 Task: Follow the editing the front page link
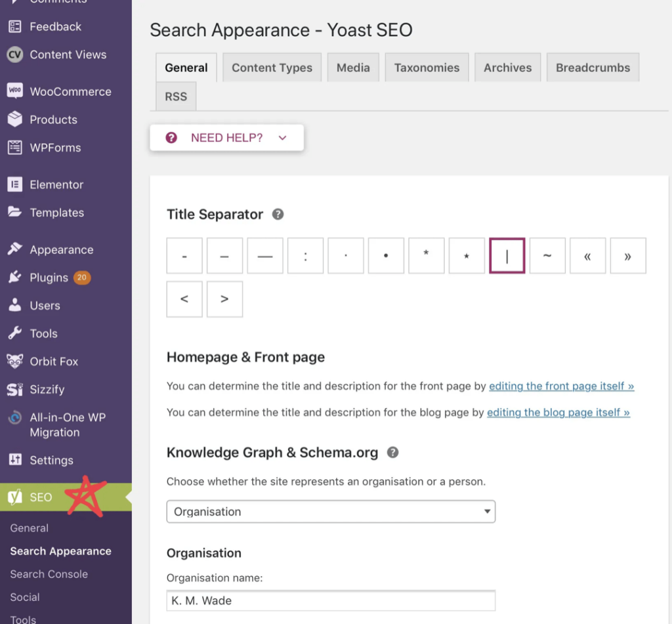click(x=561, y=386)
